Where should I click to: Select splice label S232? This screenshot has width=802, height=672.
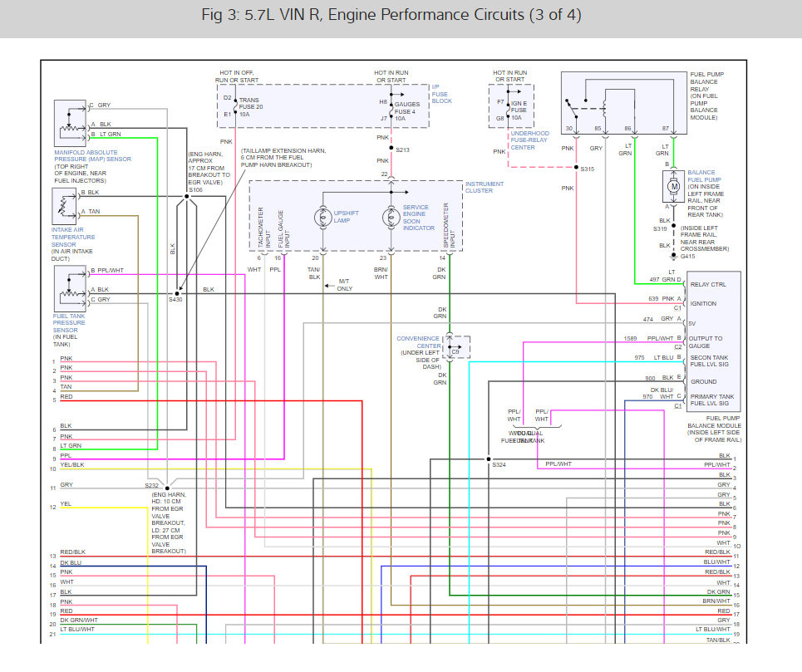[151, 485]
